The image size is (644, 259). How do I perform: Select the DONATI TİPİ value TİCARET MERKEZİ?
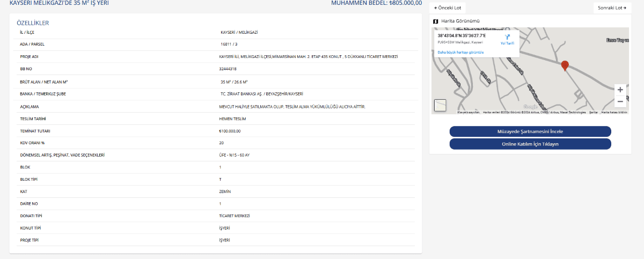[235, 216]
